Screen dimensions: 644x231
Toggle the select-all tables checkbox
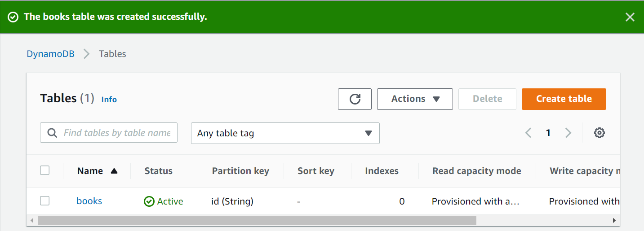[x=44, y=170]
